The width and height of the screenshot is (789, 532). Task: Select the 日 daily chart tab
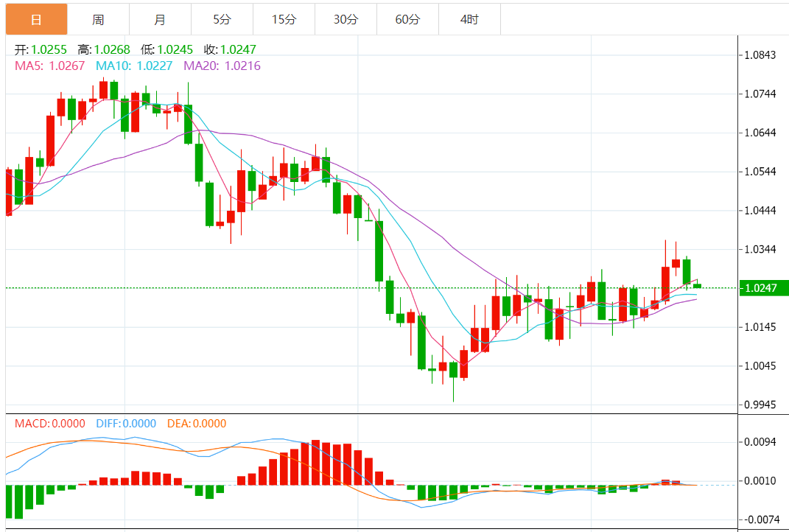(x=36, y=20)
